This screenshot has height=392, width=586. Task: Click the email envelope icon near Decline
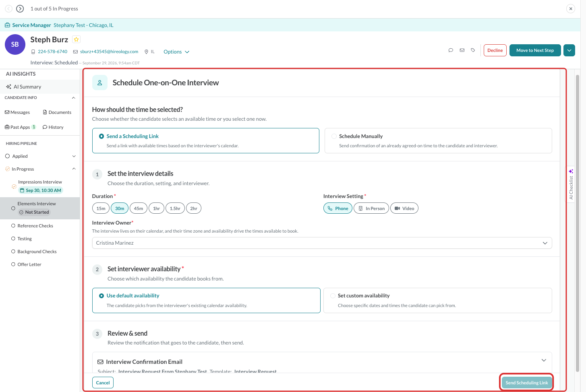[462, 50]
